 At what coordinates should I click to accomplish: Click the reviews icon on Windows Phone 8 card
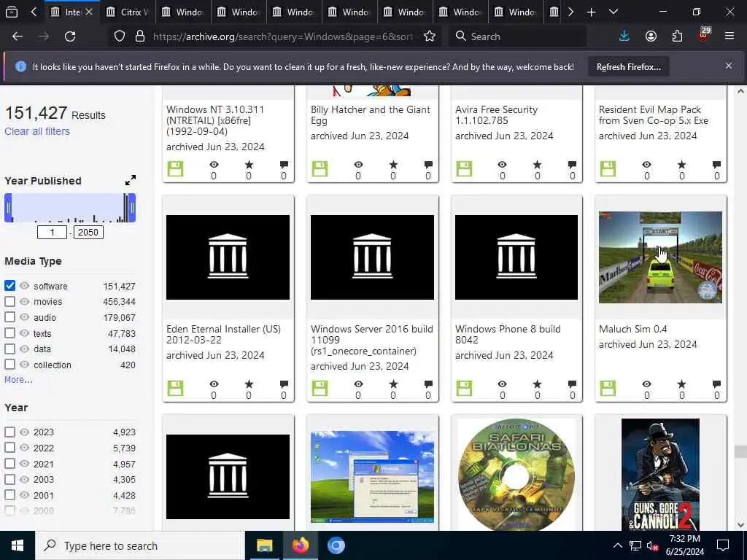572,384
